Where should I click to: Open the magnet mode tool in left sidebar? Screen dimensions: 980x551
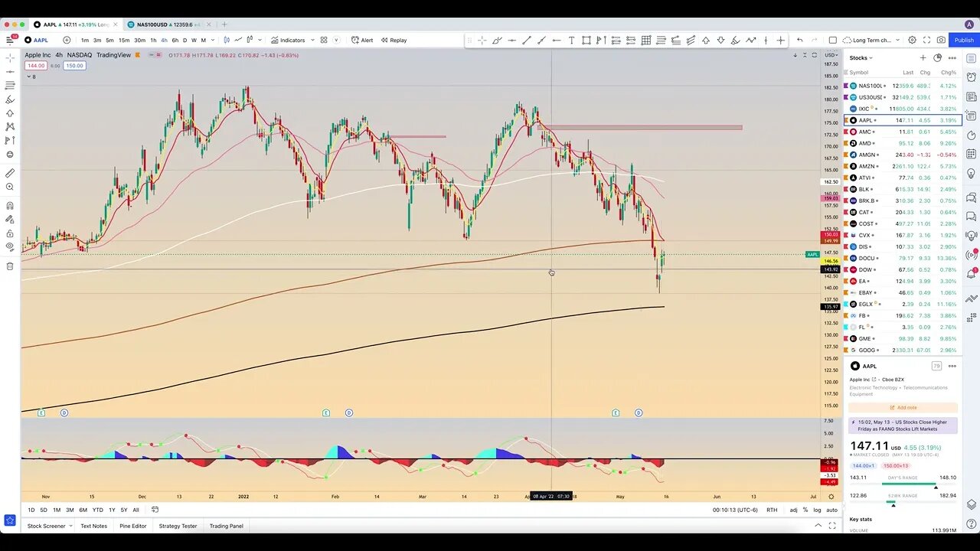coord(10,205)
